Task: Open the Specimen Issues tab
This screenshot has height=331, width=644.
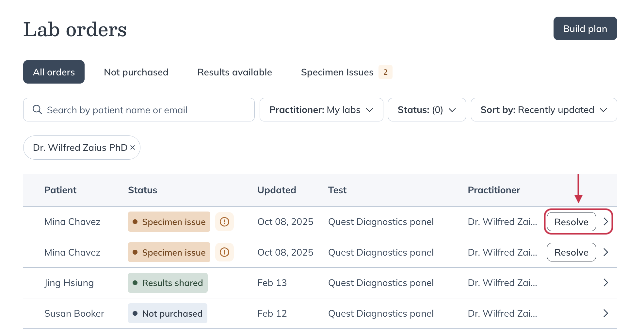Action: [337, 72]
